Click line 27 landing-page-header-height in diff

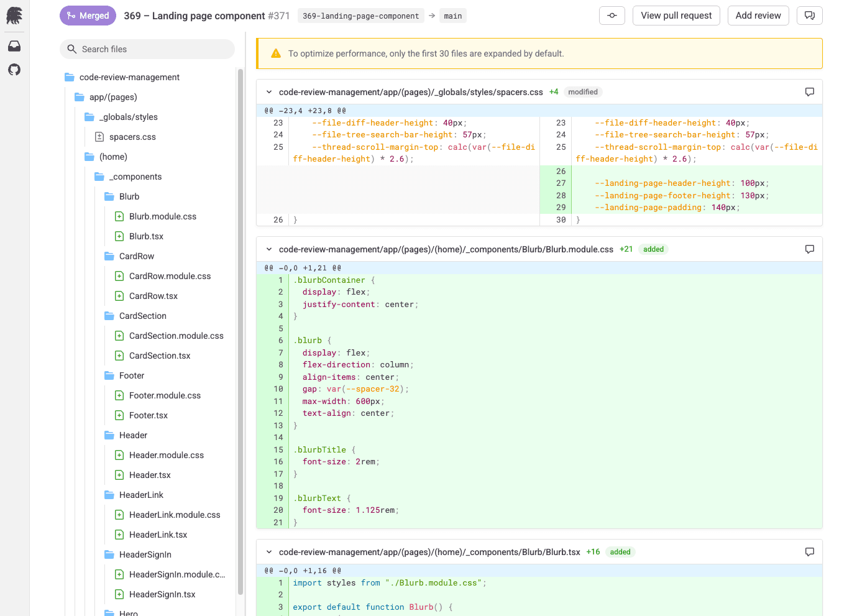tap(680, 183)
